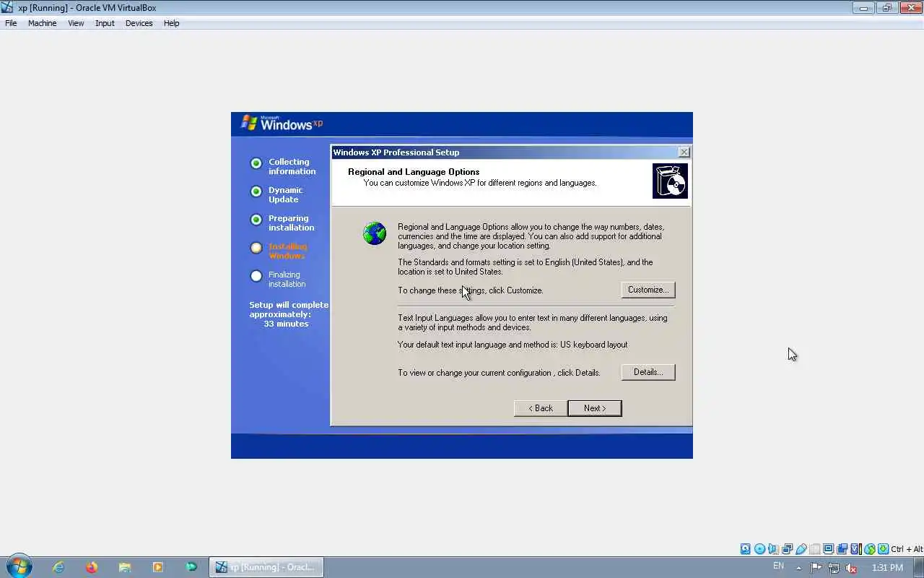Show hidden tray icons arrow

point(798,568)
